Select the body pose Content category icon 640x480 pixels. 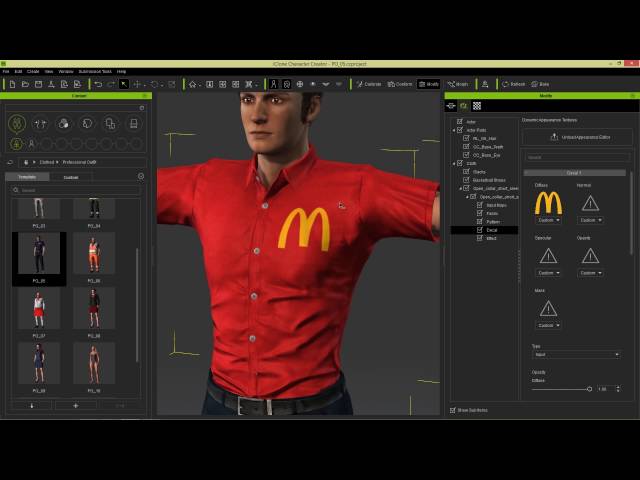(40, 123)
